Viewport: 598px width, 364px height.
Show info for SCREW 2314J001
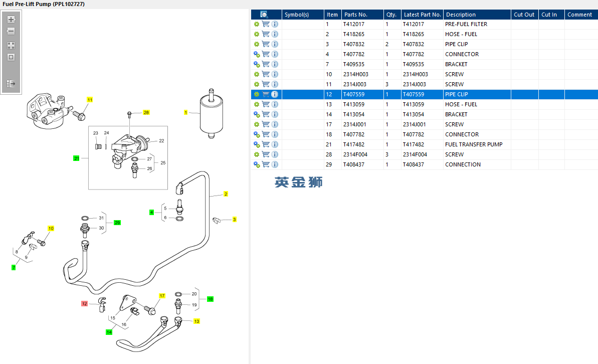pyautogui.click(x=275, y=124)
